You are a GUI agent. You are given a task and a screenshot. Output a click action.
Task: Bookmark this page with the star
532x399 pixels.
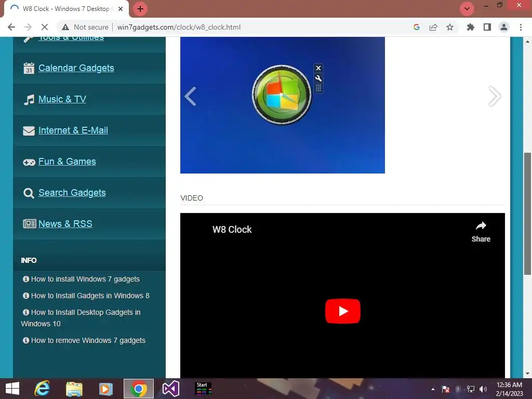[450, 27]
